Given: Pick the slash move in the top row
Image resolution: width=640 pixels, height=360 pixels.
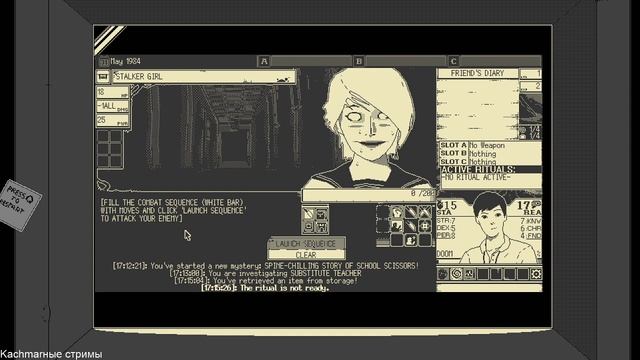Looking at the screenshot, I should click(411, 212).
